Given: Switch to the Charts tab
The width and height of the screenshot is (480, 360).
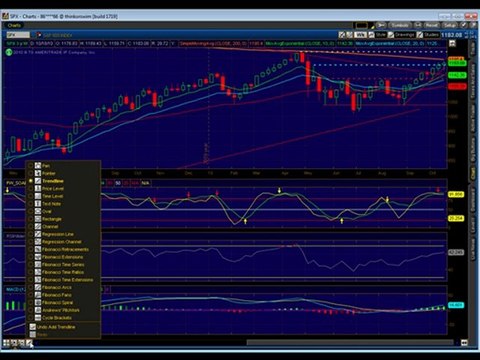Looking at the screenshot, I should [x=14, y=25].
